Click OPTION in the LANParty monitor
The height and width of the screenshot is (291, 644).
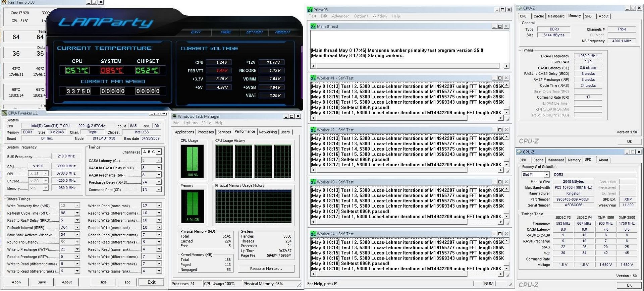coord(255,32)
